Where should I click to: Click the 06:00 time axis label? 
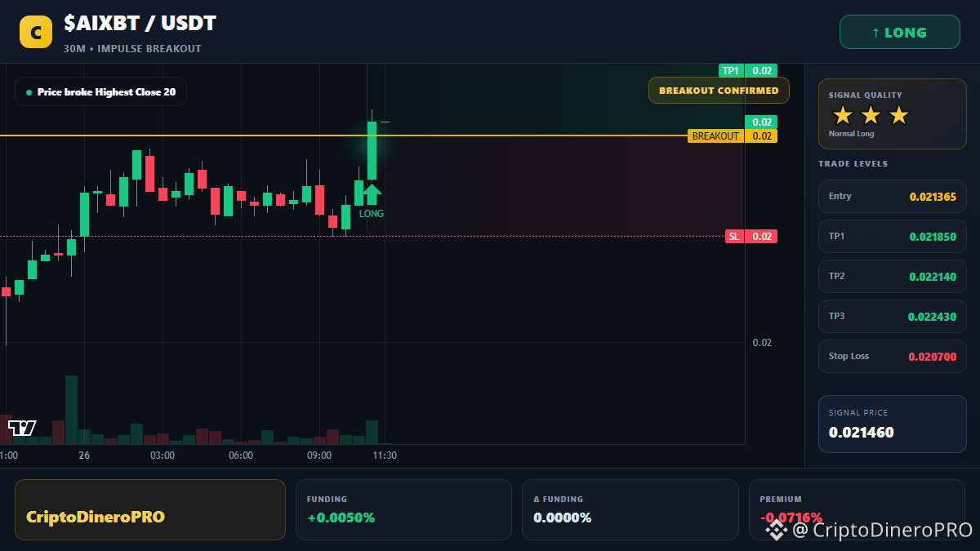tap(241, 455)
